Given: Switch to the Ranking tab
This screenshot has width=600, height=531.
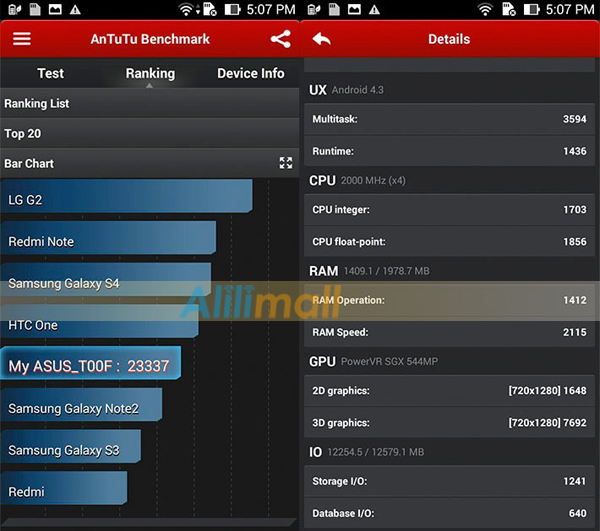Looking at the screenshot, I should click(x=150, y=73).
